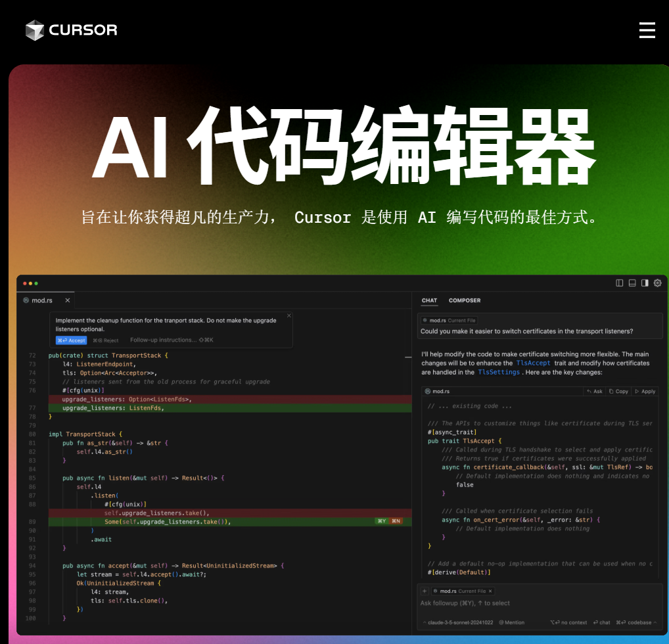Image resolution: width=669 pixels, height=644 pixels.
Task: Click 'async fn on_cert_error' in chat code
Action: click(x=520, y=520)
